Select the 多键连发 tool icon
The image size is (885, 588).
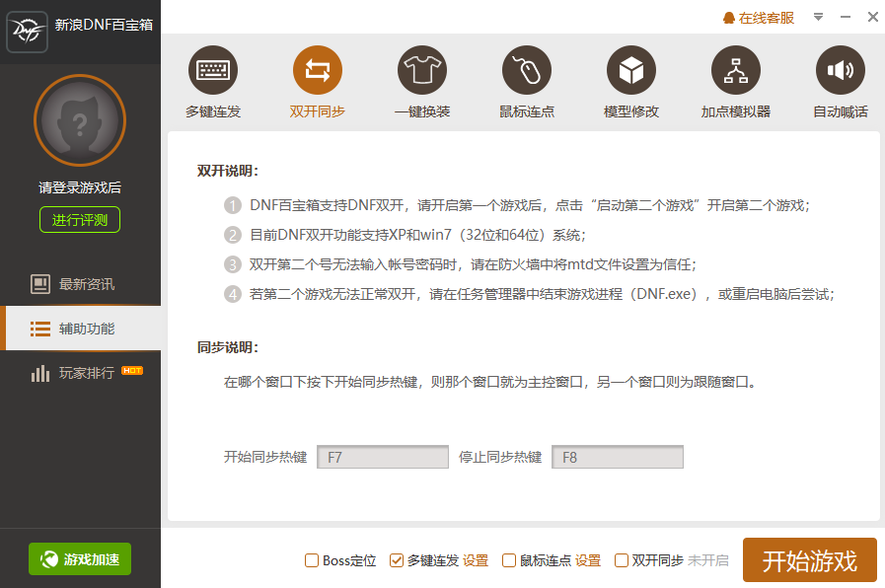tap(212, 71)
